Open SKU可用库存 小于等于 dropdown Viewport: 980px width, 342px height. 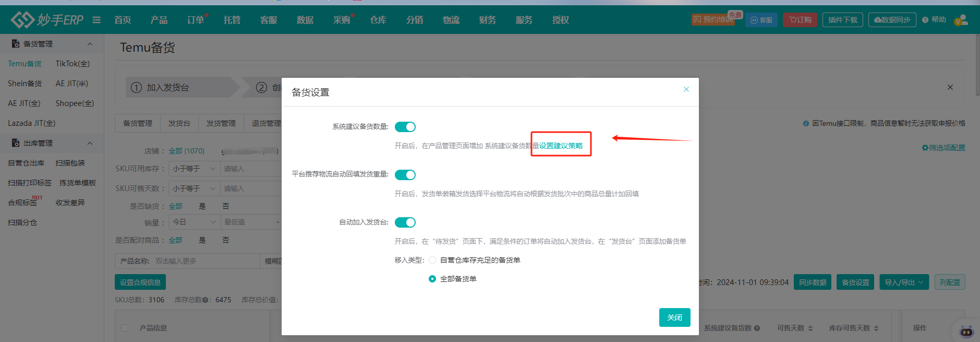pyautogui.click(x=194, y=169)
